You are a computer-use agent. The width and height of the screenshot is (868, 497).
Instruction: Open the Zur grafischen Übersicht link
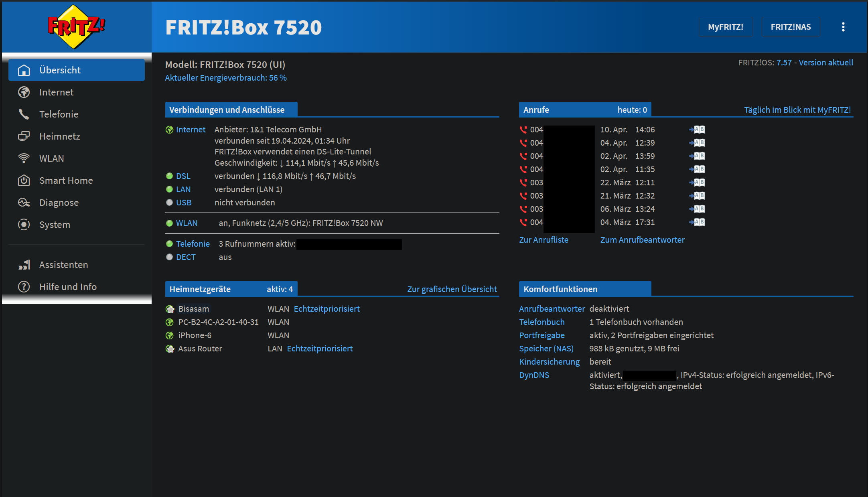coord(452,289)
